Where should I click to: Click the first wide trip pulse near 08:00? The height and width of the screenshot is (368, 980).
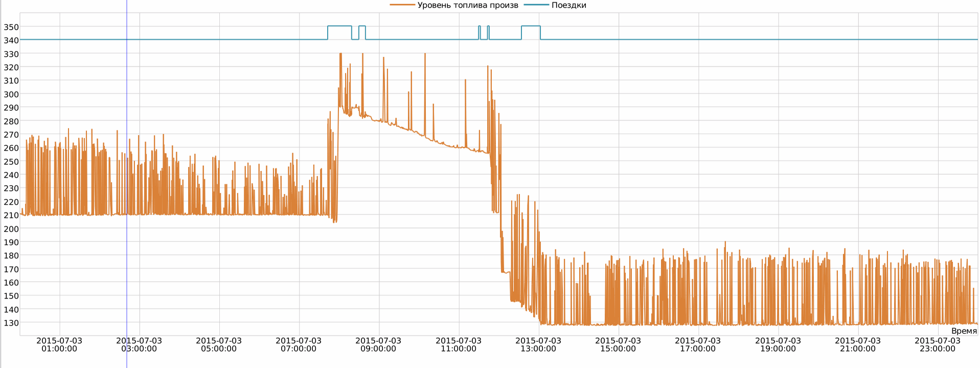(x=339, y=26)
